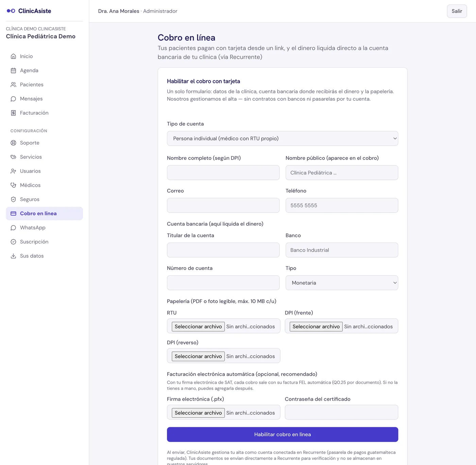Submit with Habilitar cobro en línea button
The image size is (476, 465).
click(283, 434)
